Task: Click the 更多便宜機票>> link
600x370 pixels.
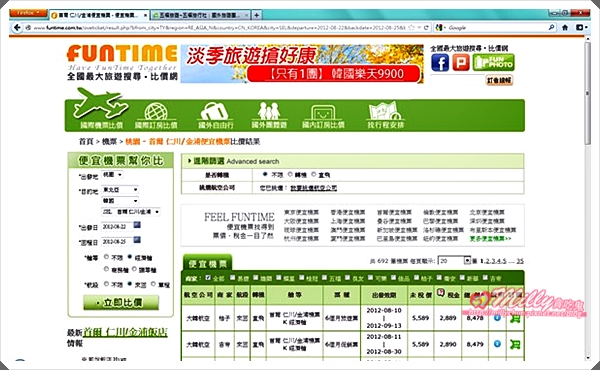Action: [x=490, y=238]
